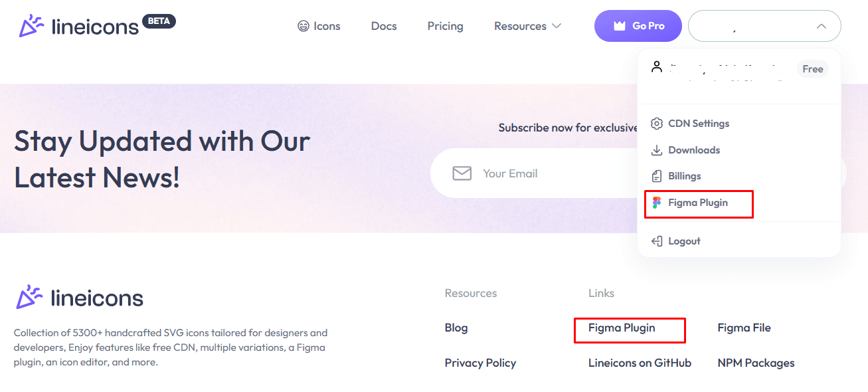Viewport: 868px width, 392px height.
Task: Click the Logout icon
Action: click(657, 241)
